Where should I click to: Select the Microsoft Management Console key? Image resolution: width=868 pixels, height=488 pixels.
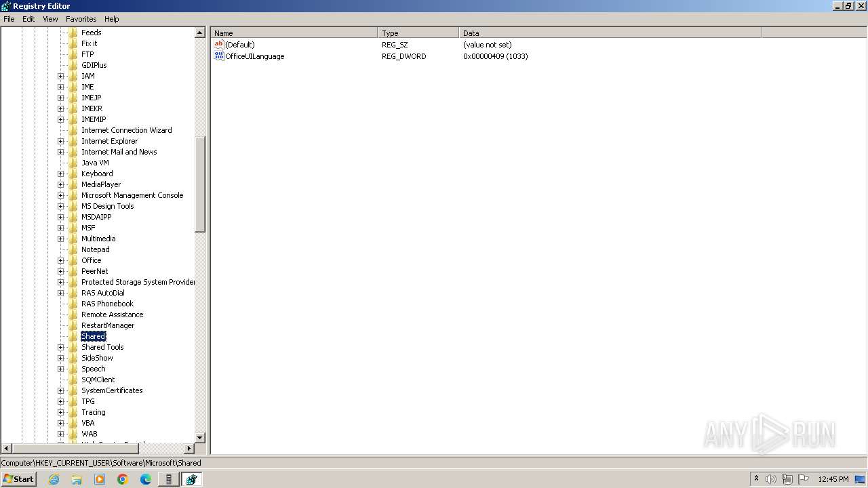132,195
